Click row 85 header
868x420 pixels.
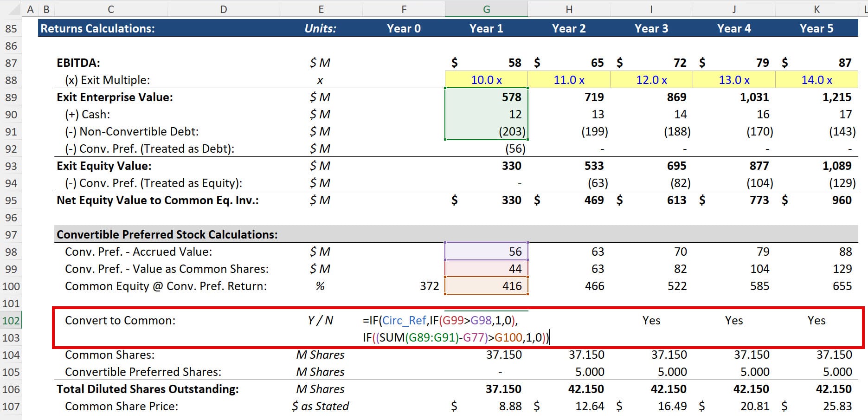pyautogui.click(x=12, y=28)
